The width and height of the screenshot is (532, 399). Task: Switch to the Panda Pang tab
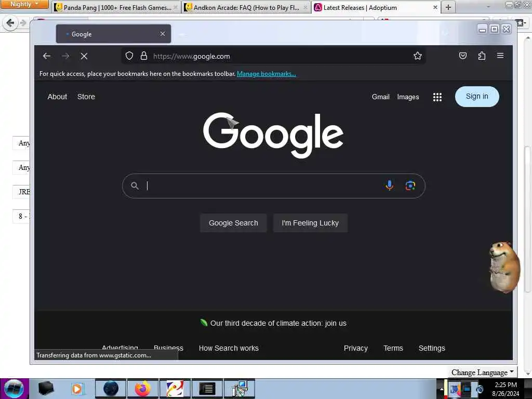(x=116, y=7)
